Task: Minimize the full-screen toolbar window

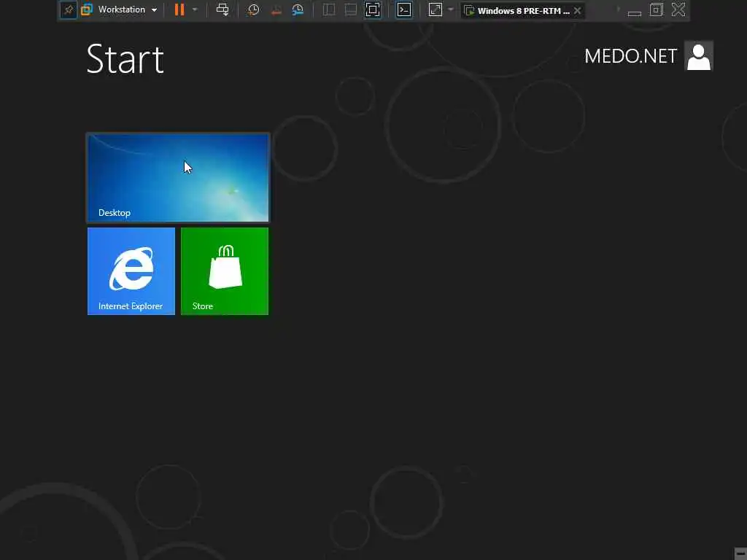Action: click(635, 13)
